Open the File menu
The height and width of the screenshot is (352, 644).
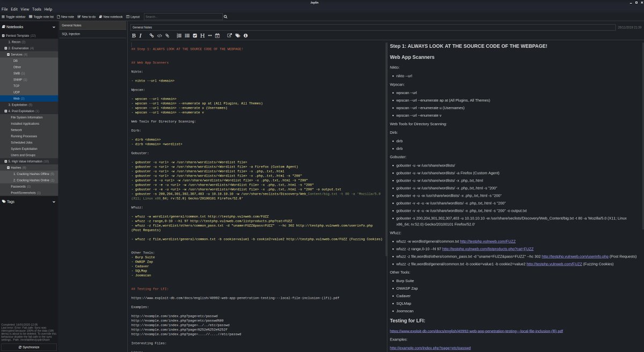(5, 9)
